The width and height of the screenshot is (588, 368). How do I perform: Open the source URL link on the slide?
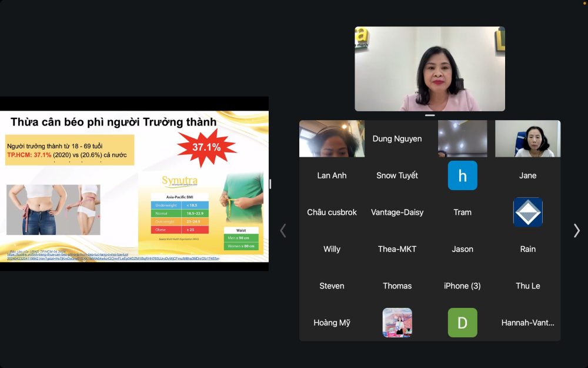coord(112,258)
